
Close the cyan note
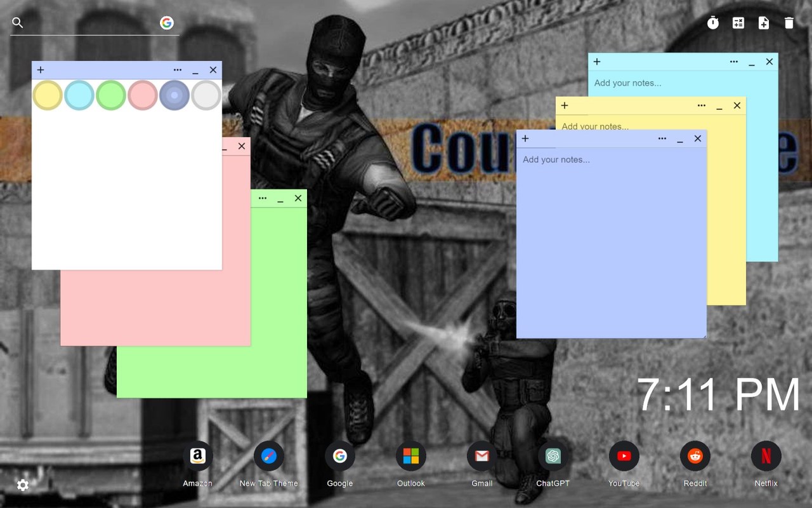tap(769, 62)
